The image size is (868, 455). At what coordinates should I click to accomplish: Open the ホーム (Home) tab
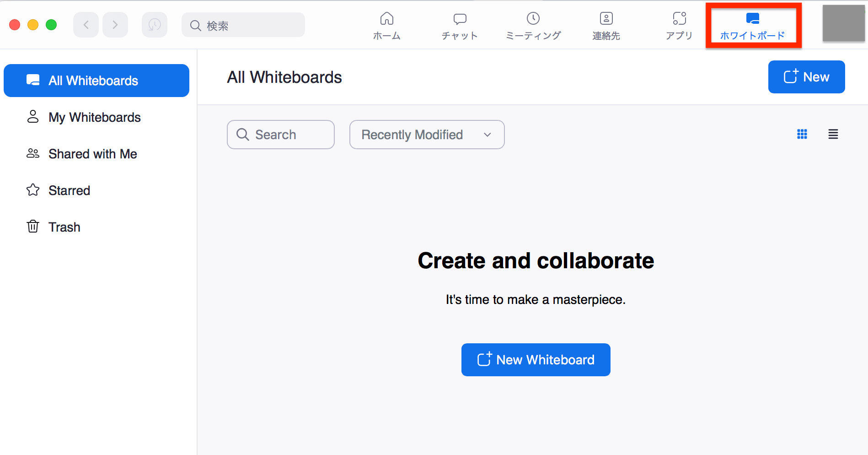pos(386,26)
